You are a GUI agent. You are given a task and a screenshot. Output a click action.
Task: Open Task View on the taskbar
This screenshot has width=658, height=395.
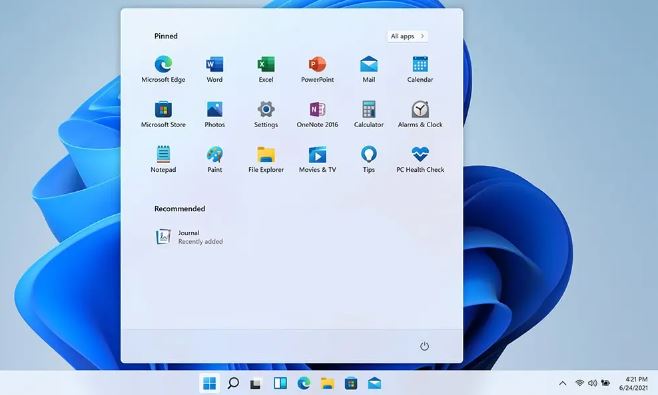[256, 384]
